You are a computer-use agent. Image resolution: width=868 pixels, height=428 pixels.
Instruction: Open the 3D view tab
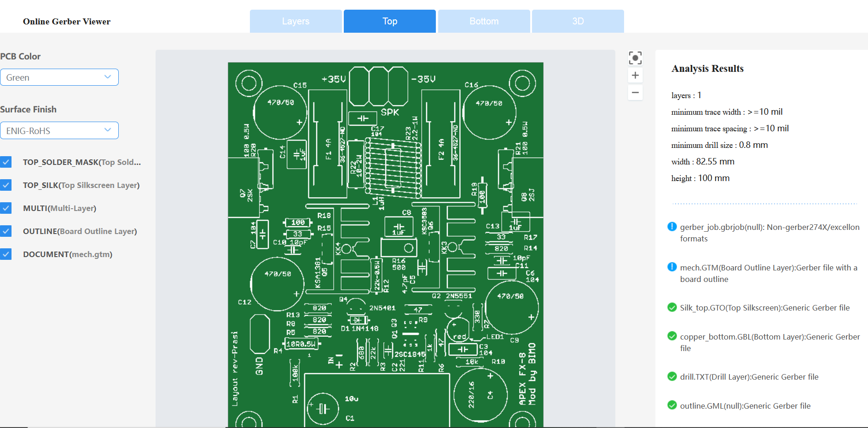pyautogui.click(x=578, y=21)
